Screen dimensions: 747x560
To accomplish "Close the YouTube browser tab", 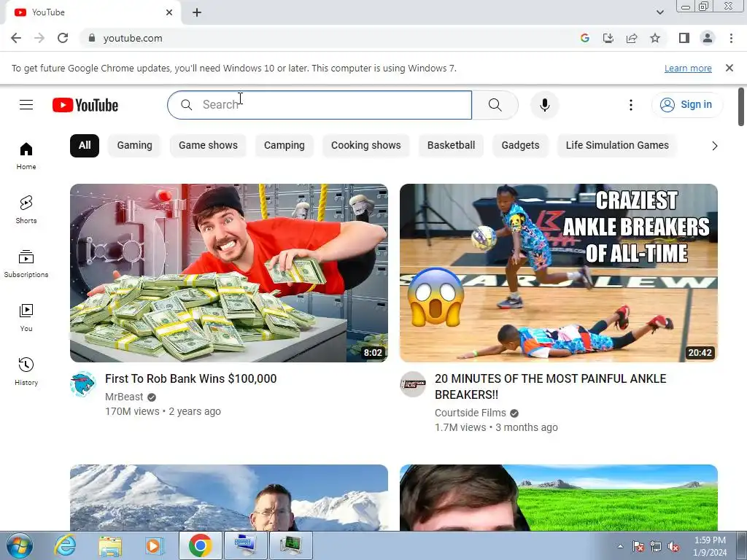I will click(x=169, y=12).
